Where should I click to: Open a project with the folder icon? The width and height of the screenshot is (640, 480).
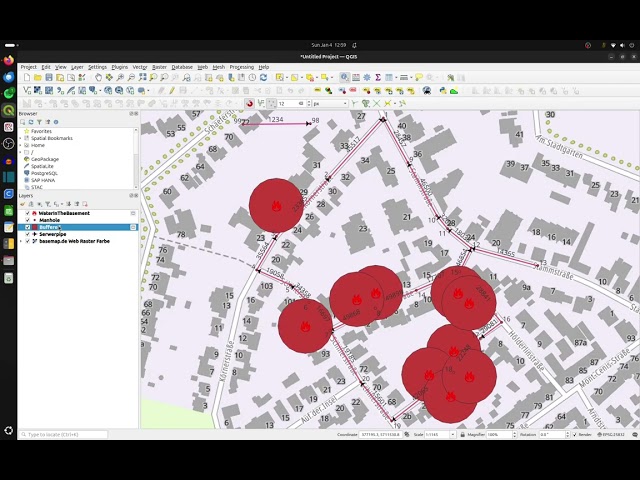[x=38, y=78]
